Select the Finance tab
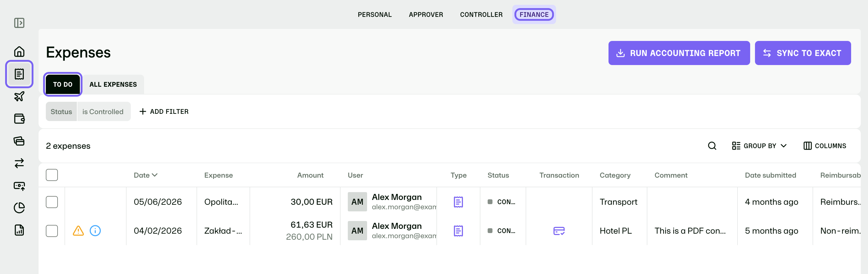Viewport: 868px width, 274px height. pyautogui.click(x=534, y=14)
